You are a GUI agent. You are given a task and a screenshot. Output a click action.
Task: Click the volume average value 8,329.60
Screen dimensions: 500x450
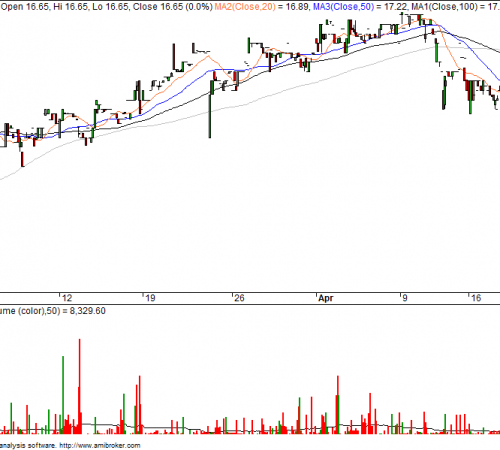(87, 311)
